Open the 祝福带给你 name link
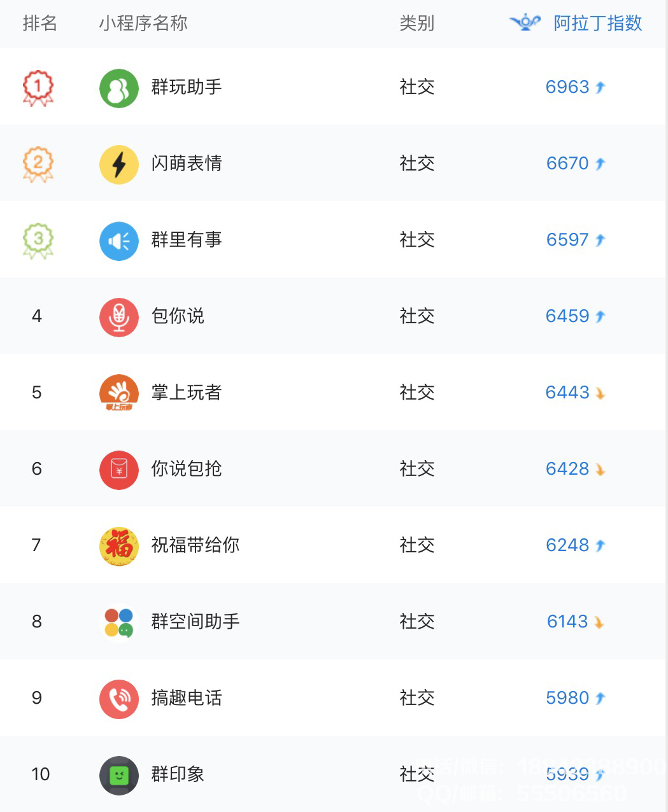 pos(195,545)
